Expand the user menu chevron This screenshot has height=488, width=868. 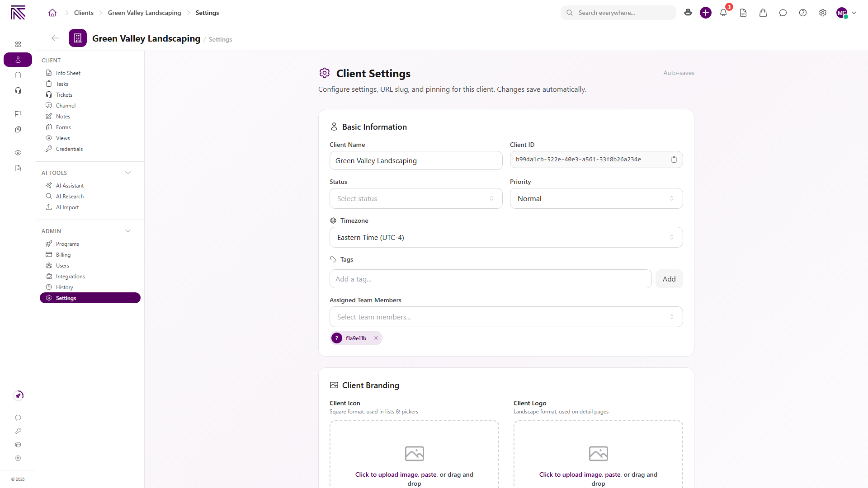[x=854, y=13]
